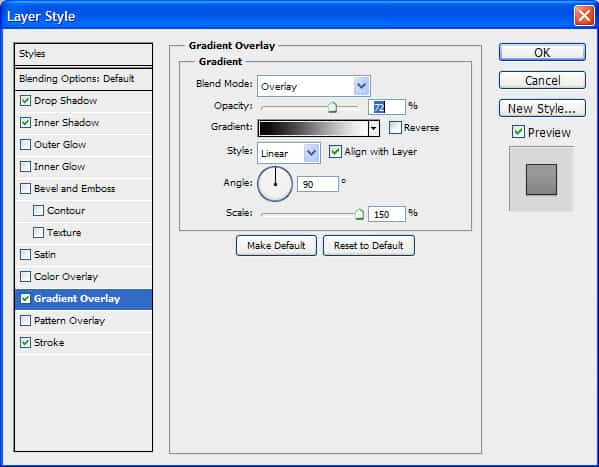Enable the Outer Glow checkbox
The width and height of the screenshot is (599, 467).
(25, 145)
